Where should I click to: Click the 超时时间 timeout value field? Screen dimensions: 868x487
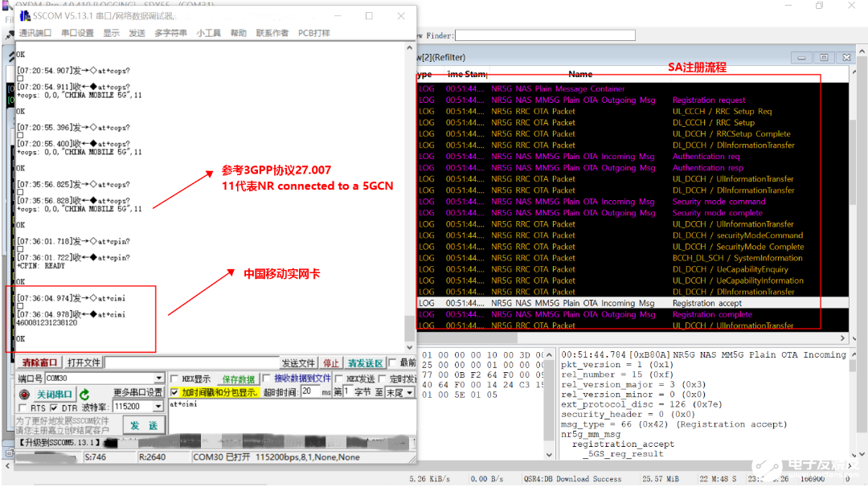pos(310,392)
